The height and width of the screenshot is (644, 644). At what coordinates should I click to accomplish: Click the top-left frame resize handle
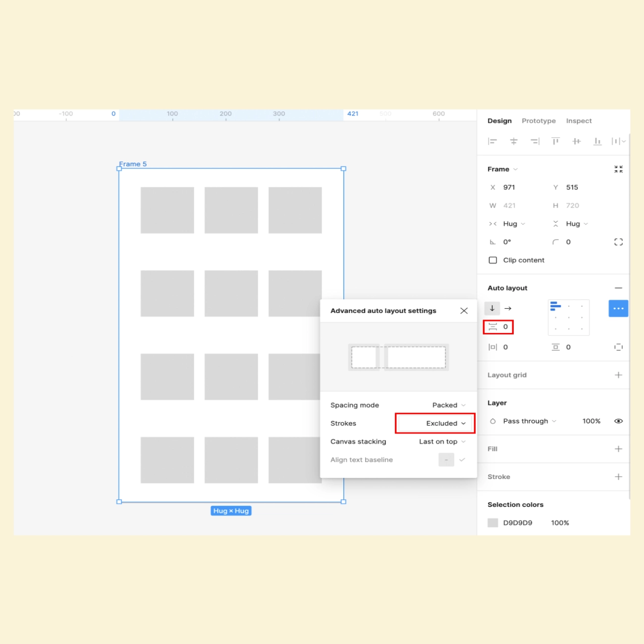119,169
